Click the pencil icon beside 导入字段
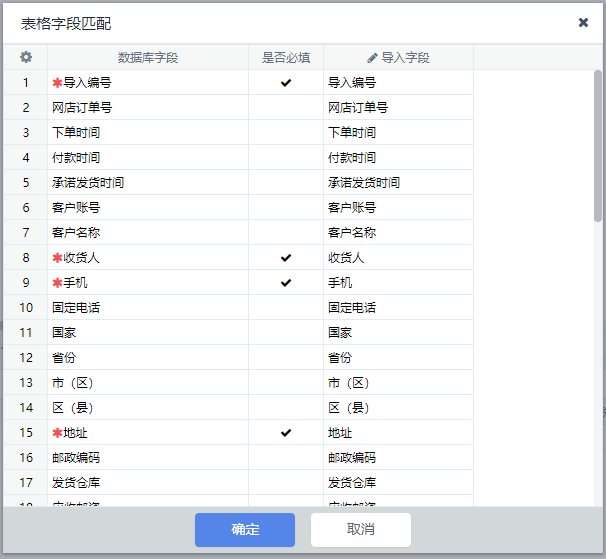 [x=373, y=58]
